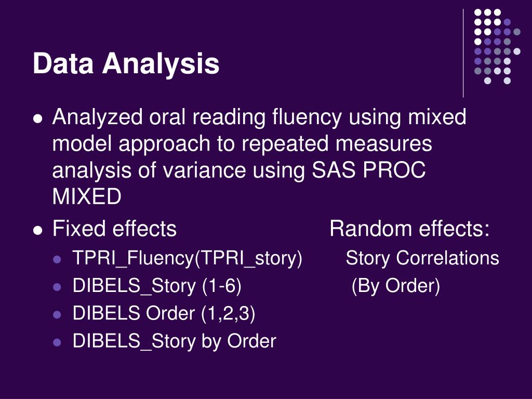Click the 'DIBELS_Story (1-6)' line

coord(157,286)
